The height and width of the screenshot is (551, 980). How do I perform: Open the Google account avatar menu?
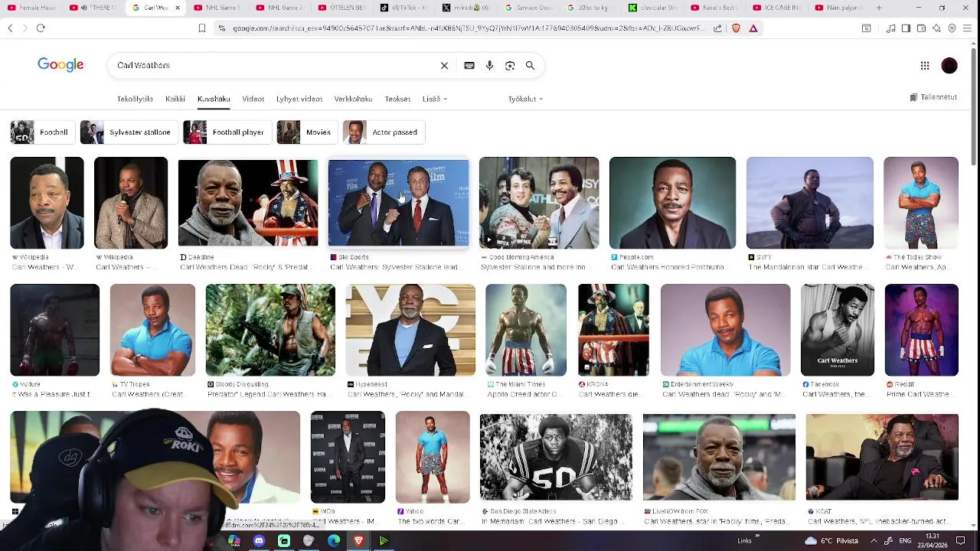pyautogui.click(x=949, y=66)
